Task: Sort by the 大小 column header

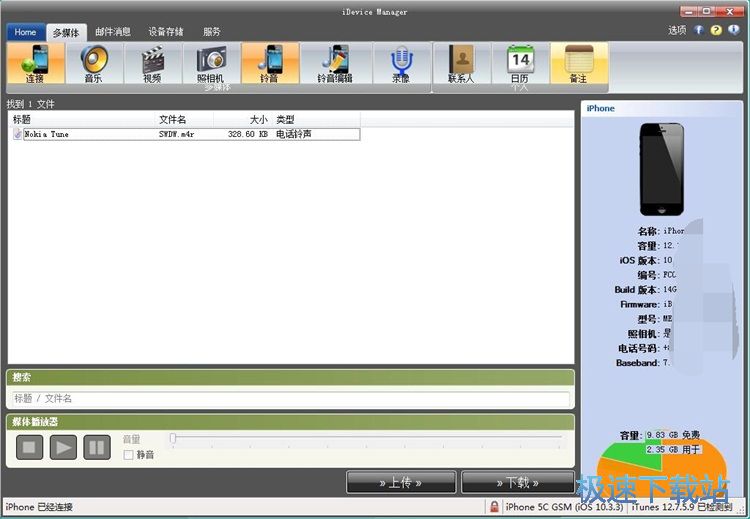Action: coord(242,120)
